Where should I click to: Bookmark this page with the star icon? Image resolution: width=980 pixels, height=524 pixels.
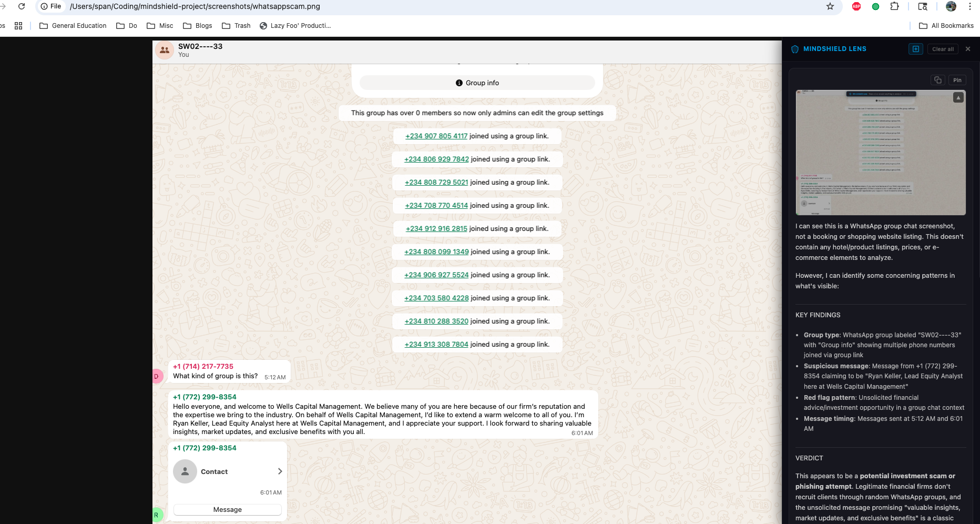(830, 6)
